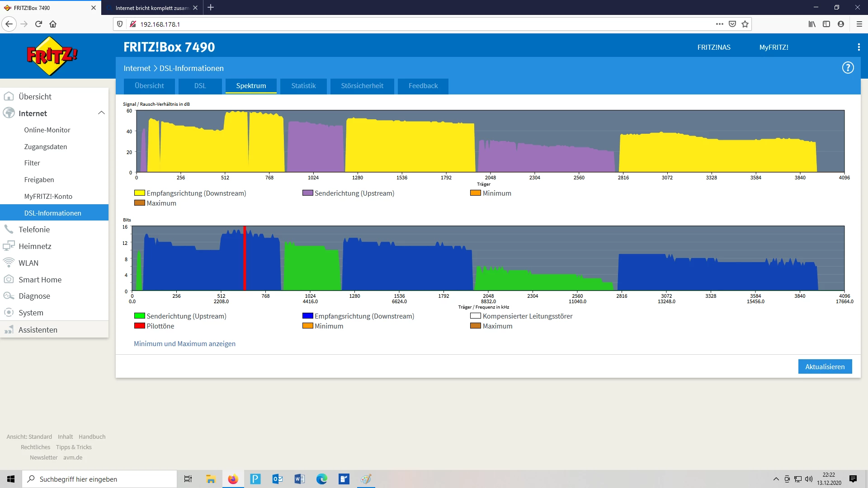Click the Telefonie phone icon
Viewport: 868px width, 488px height.
9,229
